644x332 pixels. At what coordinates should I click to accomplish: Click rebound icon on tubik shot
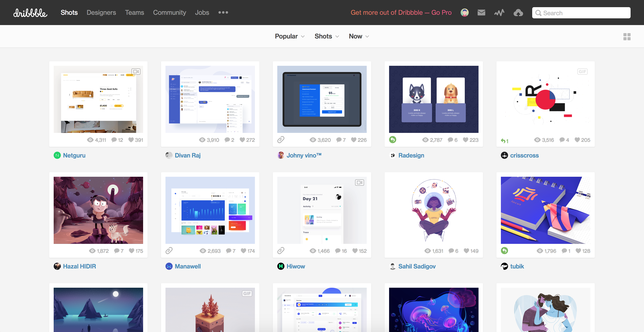point(504,250)
